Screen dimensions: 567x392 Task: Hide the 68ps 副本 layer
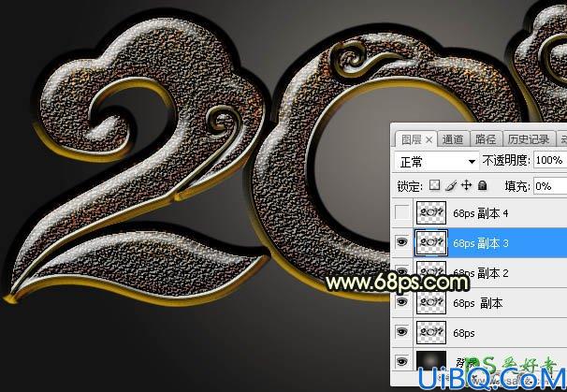(x=401, y=301)
